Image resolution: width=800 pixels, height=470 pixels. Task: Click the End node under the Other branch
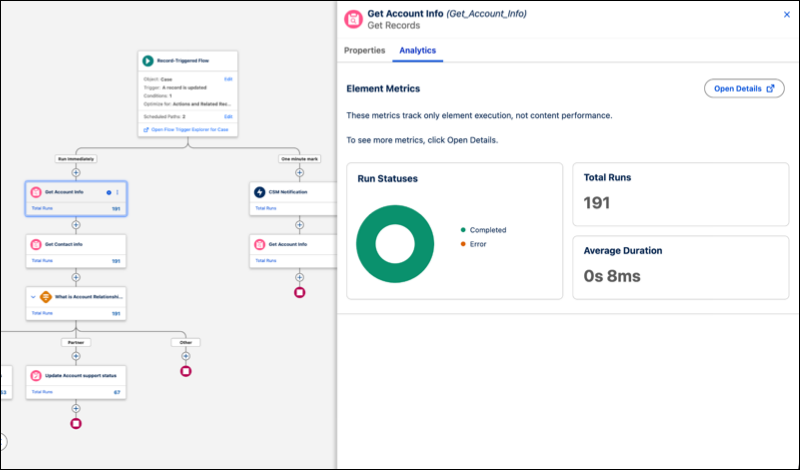pos(186,371)
